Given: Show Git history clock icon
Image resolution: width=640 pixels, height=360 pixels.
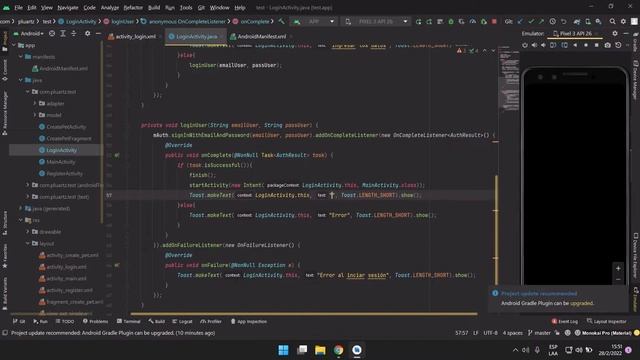Looking at the screenshot, I should (x=552, y=21).
